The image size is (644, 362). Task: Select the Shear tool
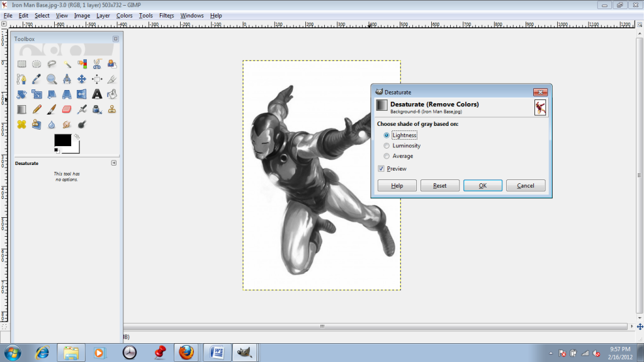tap(52, 94)
